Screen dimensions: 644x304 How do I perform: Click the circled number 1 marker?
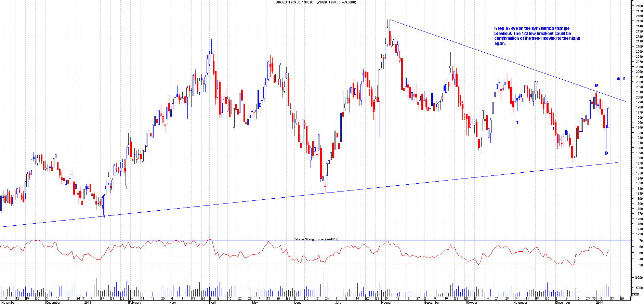pos(596,85)
